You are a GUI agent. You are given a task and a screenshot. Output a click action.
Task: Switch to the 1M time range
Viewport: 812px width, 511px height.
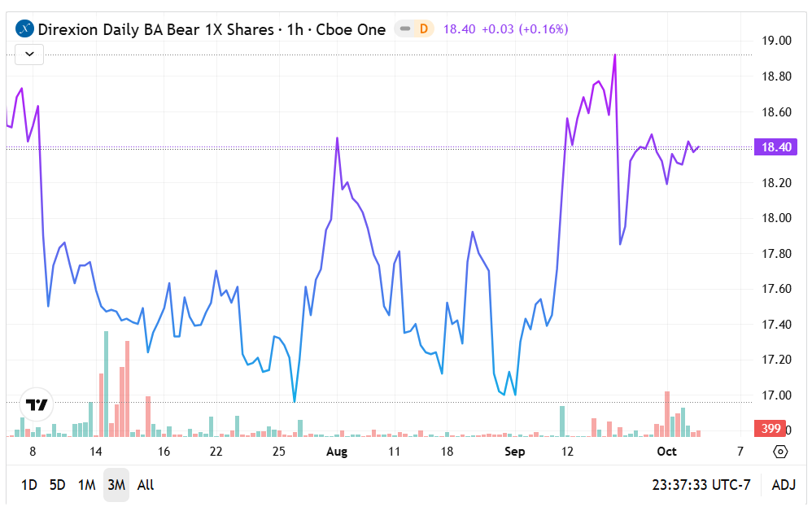[86, 485]
